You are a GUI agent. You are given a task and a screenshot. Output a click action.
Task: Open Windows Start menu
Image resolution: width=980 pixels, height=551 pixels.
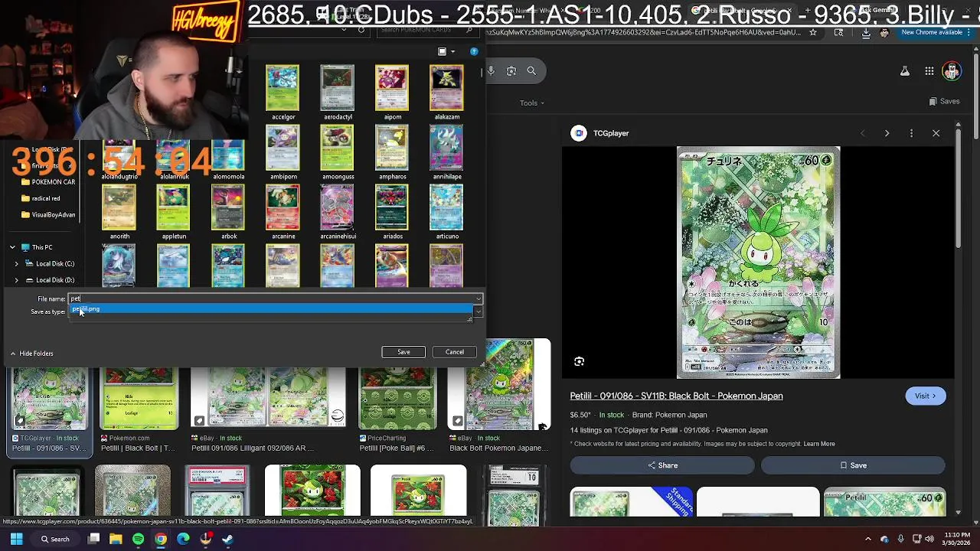coord(16,539)
